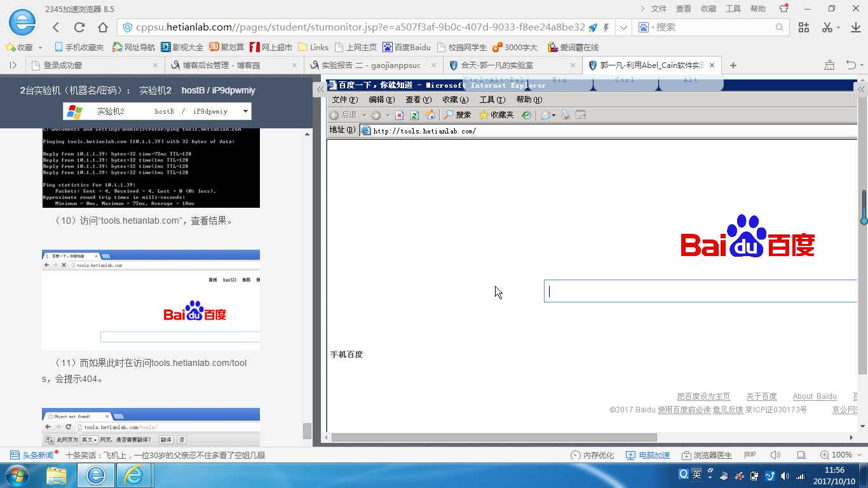
Task: Reload the page with refresh icon
Action: [x=79, y=27]
